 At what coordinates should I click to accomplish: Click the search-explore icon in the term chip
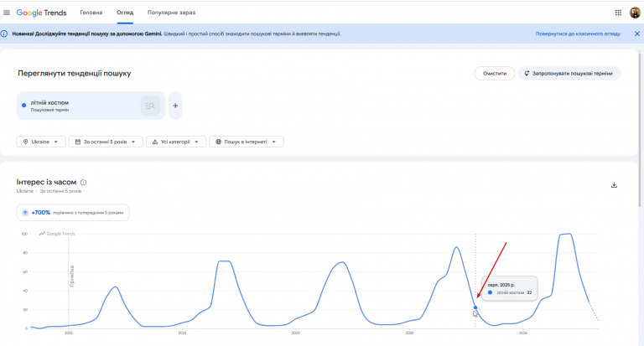click(x=150, y=106)
